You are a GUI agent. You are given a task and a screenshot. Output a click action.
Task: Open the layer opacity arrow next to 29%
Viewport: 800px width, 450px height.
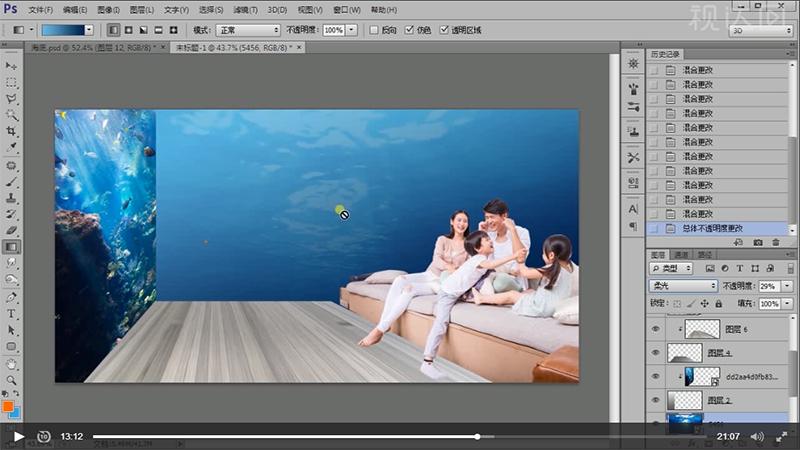click(x=788, y=286)
